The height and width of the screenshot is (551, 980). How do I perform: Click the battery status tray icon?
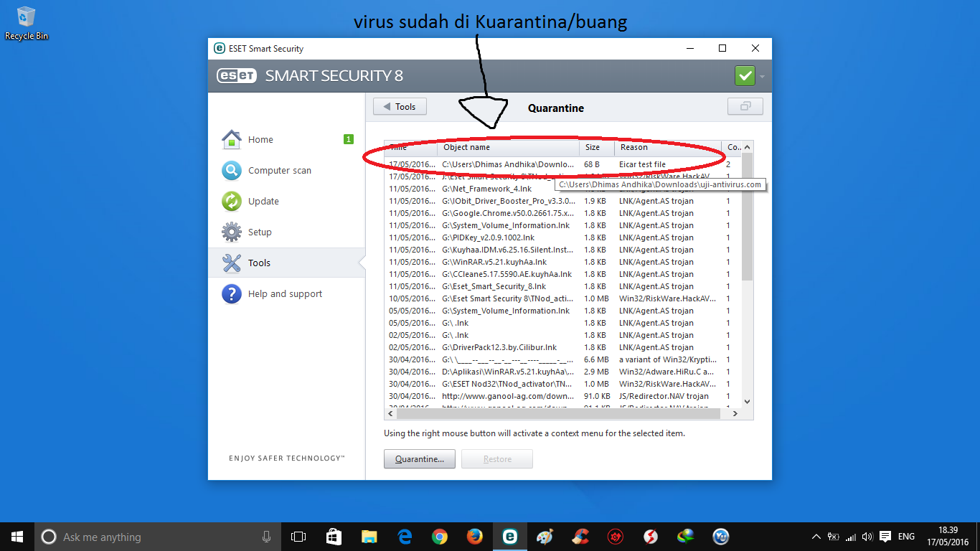(x=834, y=537)
